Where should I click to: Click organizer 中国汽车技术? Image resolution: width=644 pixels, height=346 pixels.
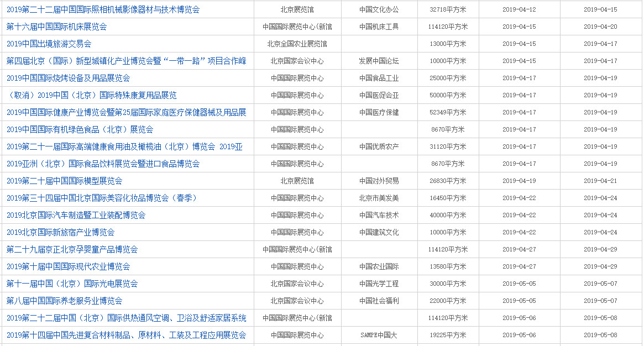[x=379, y=216]
